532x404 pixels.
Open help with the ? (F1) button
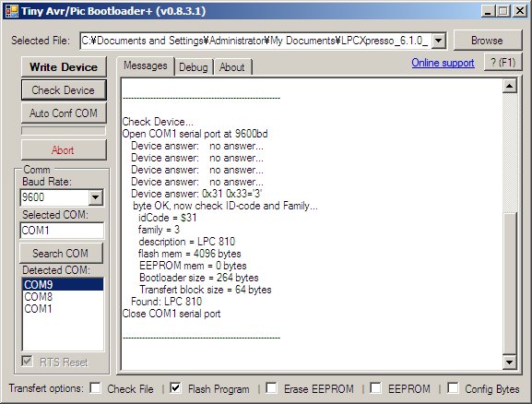coord(502,63)
